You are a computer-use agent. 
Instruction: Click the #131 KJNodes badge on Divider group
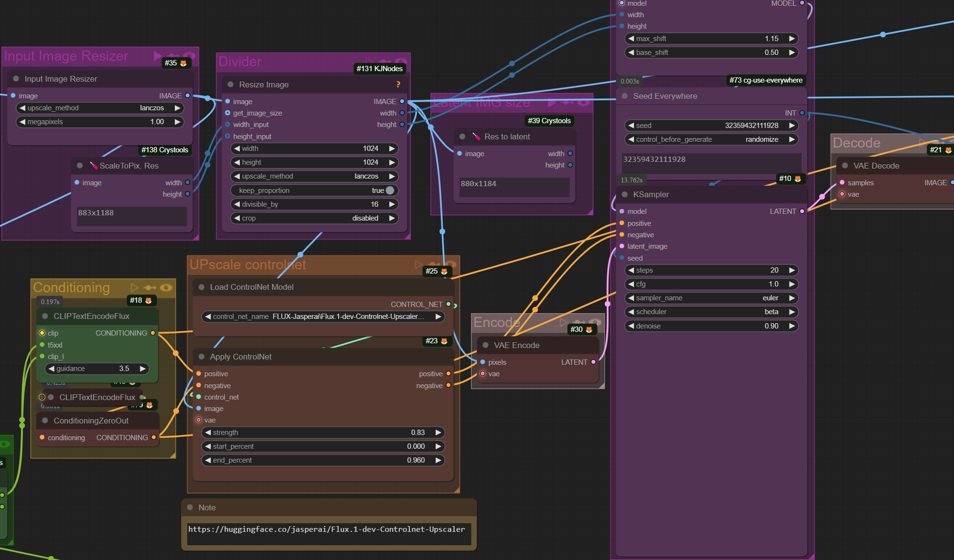(x=379, y=69)
